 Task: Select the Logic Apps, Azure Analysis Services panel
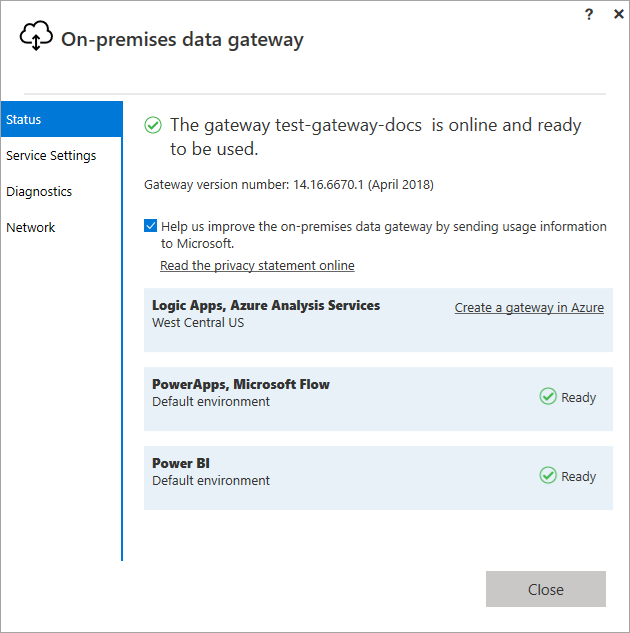[x=378, y=320]
